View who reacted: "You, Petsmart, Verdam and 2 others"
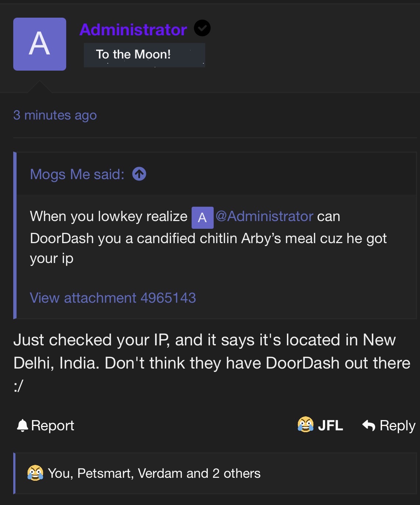This screenshot has height=505, width=420. (x=154, y=473)
